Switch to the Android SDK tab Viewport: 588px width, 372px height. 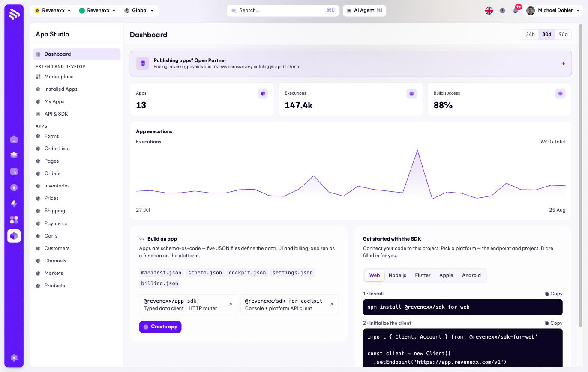tap(471, 275)
